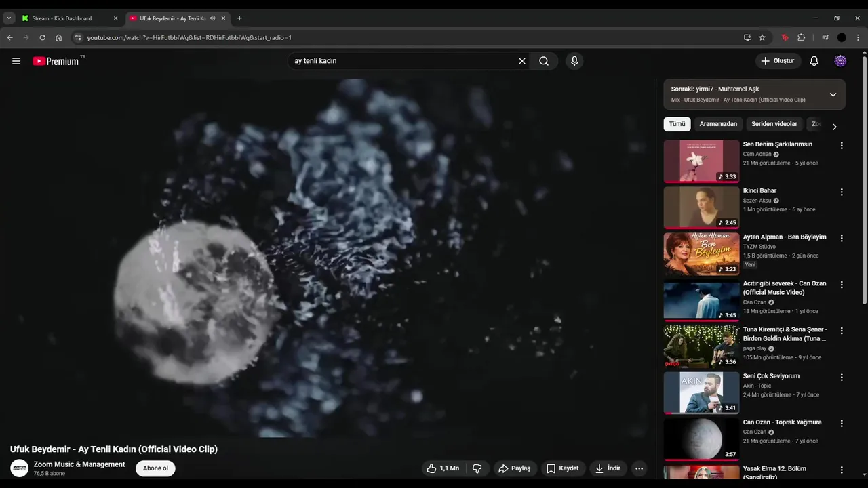Open browser extensions puzzle menu

coord(802,37)
